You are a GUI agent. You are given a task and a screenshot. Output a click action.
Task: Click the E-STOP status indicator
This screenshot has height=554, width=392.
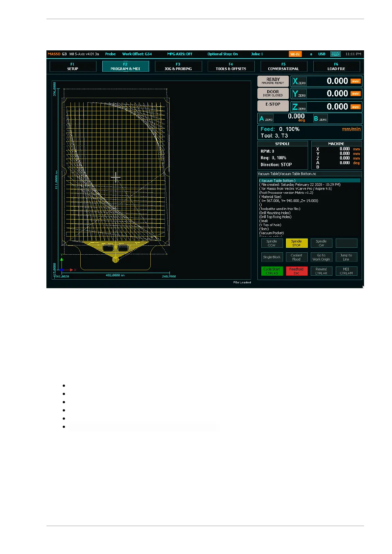point(273,106)
